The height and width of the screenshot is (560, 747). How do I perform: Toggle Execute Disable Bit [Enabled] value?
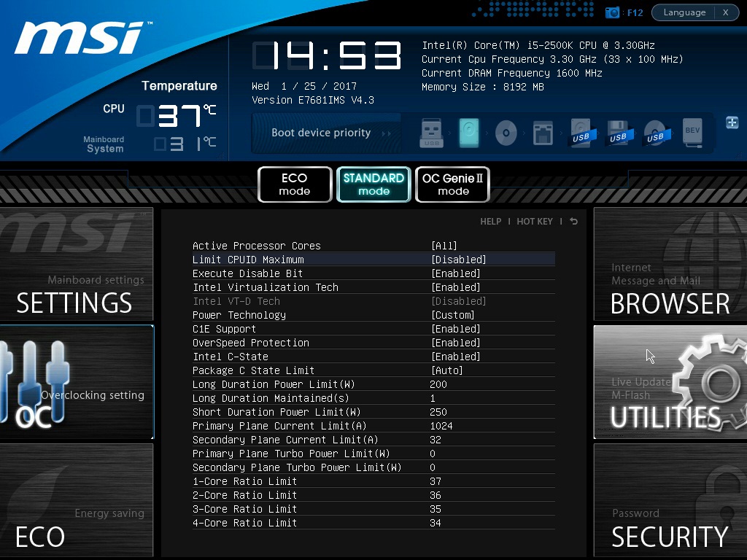click(x=455, y=273)
